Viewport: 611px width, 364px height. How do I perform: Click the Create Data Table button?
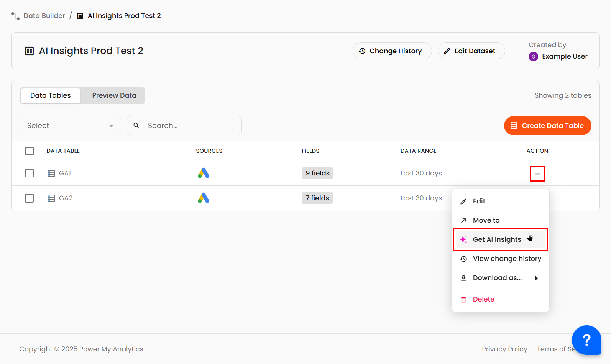pyautogui.click(x=547, y=126)
